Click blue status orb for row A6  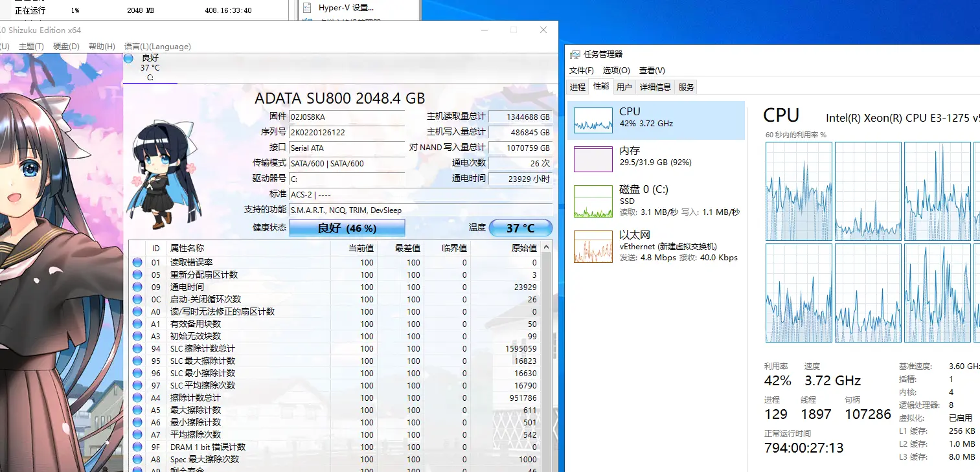[x=137, y=422]
